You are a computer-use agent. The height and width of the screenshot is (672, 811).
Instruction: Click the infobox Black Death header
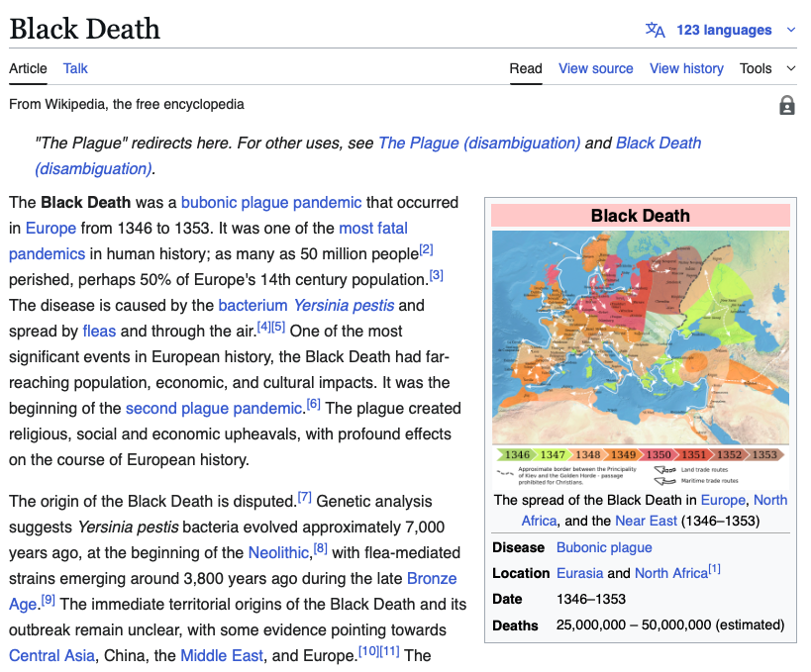641,216
